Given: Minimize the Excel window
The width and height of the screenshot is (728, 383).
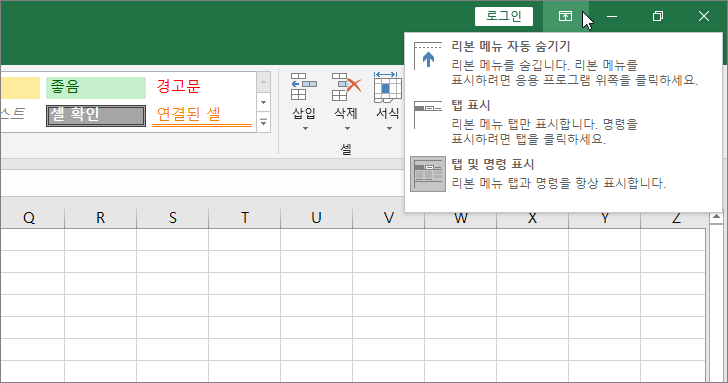Looking at the screenshot, I should (x=612, y=16).
